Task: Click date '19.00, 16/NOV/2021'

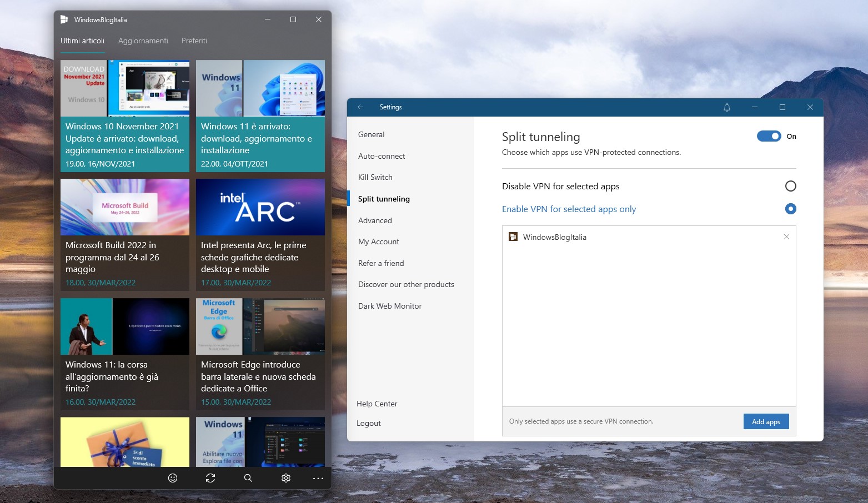Action: coord(100,164)
